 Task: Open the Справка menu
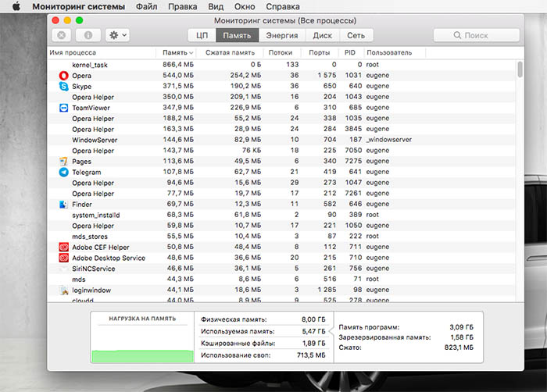pos(283,6)
